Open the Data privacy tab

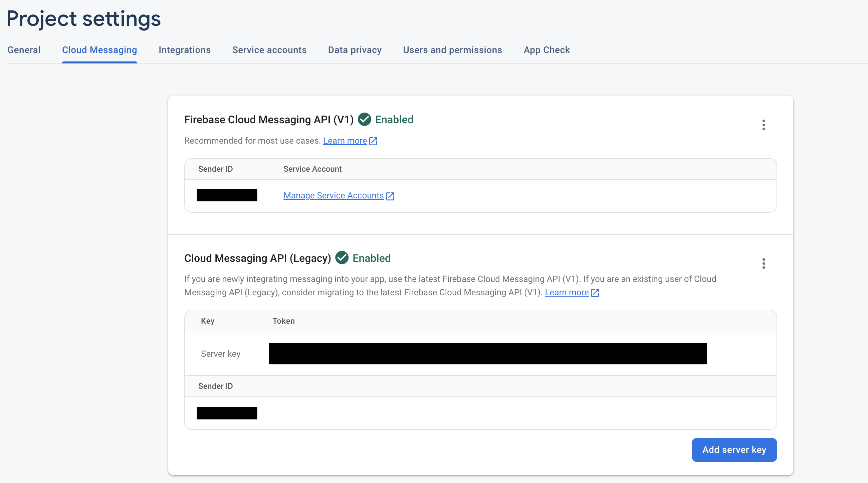tap(355, 50)
